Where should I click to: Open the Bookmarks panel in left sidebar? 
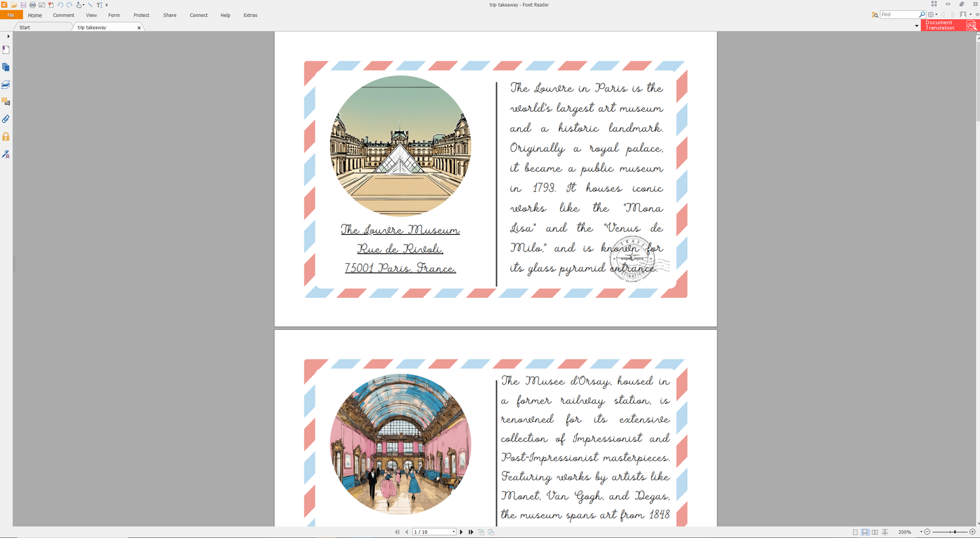pos(6,50)
